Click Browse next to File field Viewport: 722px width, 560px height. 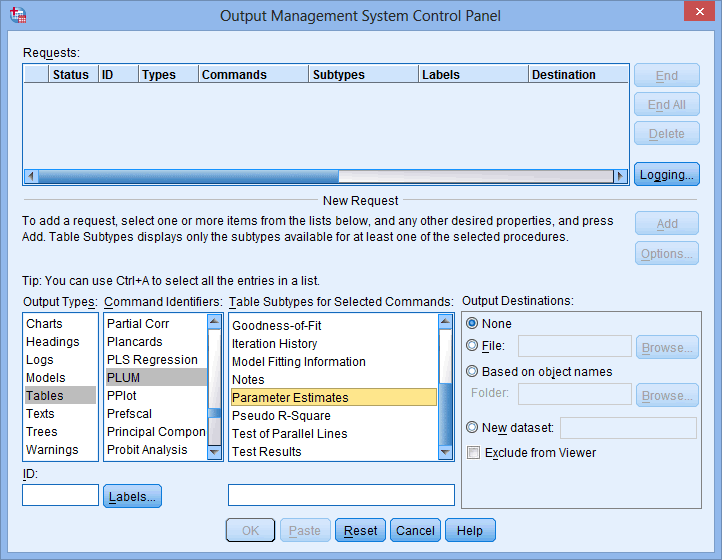click(667, 347)
